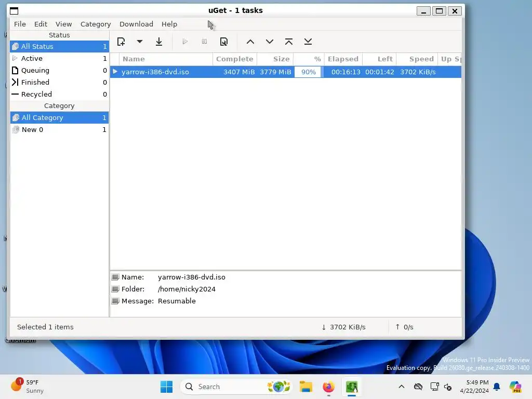
Task: Click the pause toolbar icon
Action: coord(204,42)
